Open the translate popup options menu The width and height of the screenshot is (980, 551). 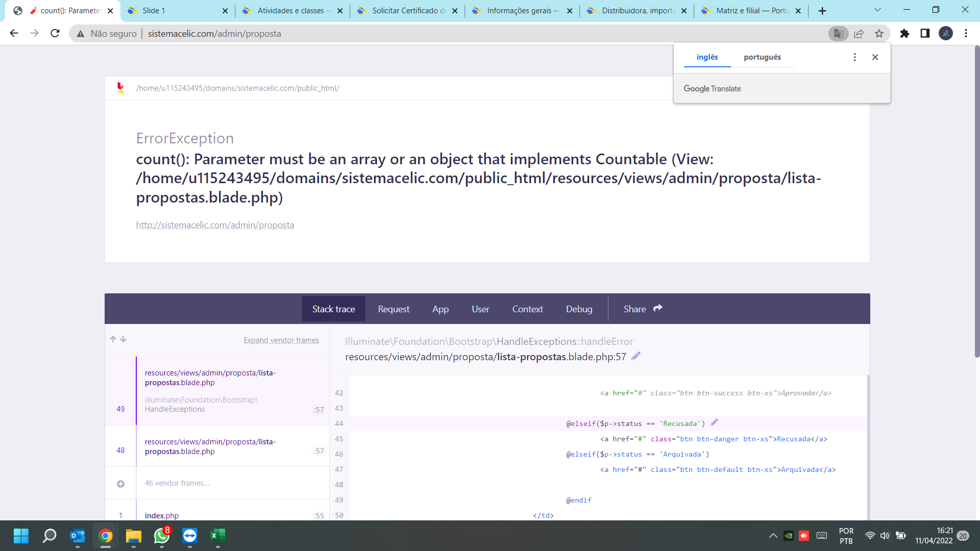click(855, 57)
